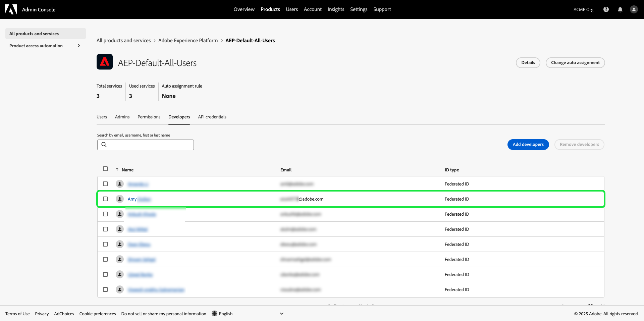
Task: Check the sixth developer row checkbox
Action: coord(105,259)
